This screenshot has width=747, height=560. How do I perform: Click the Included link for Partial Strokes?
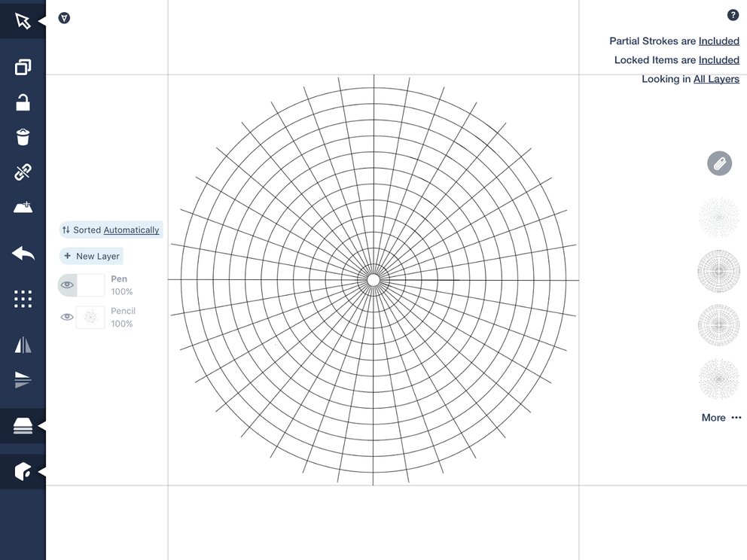point(719,41)
